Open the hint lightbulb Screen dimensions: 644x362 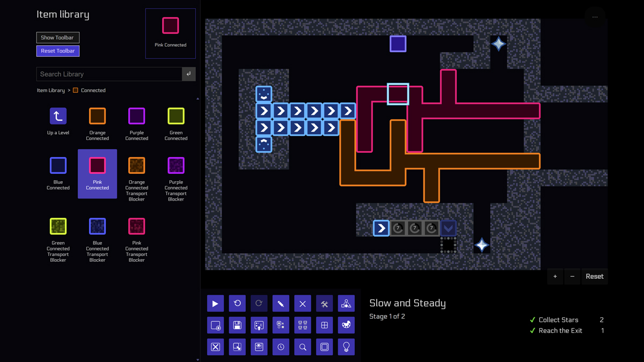[x=346, y=346]
